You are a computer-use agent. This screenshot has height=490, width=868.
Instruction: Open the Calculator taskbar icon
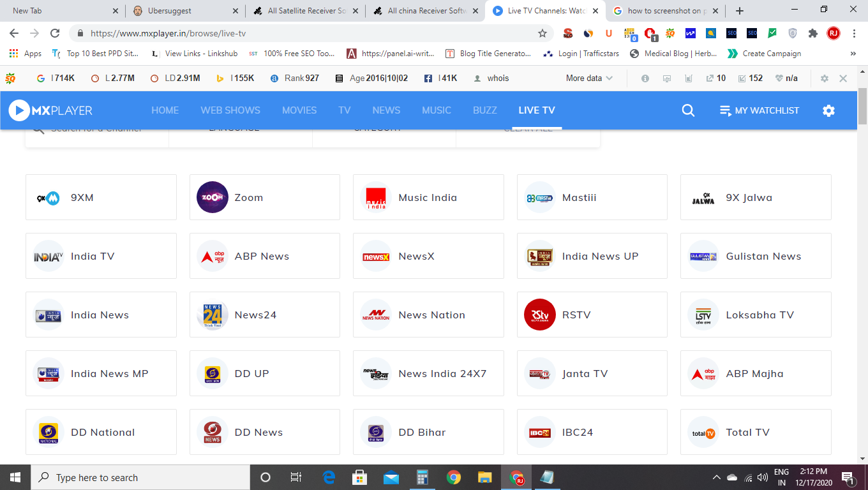tap(422, 477)
